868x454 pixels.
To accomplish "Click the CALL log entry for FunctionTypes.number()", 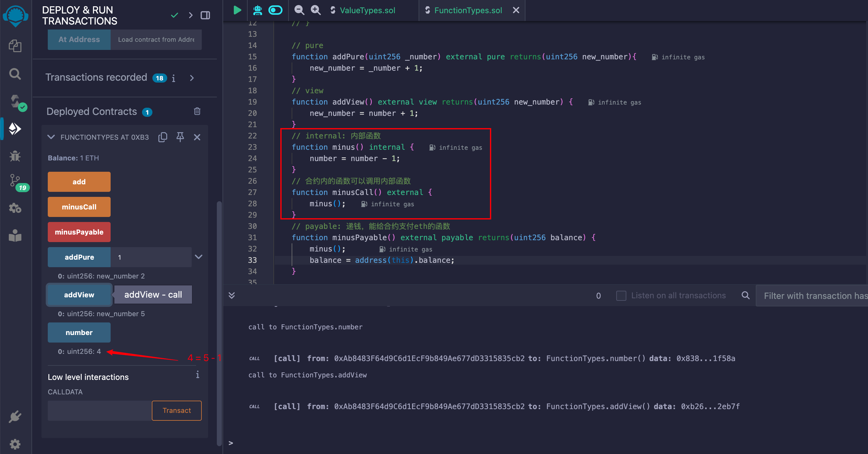I will tap(492, 359).
